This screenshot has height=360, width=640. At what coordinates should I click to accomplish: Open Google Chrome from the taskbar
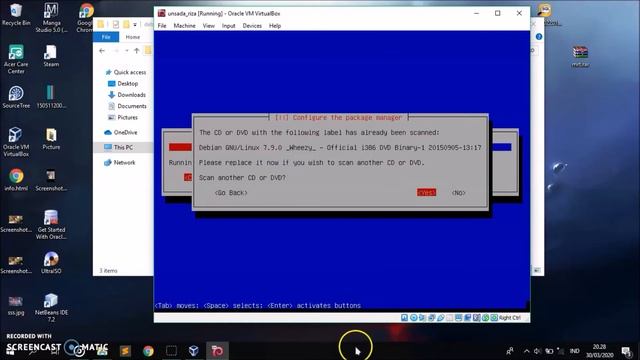[x=148, y=351]
